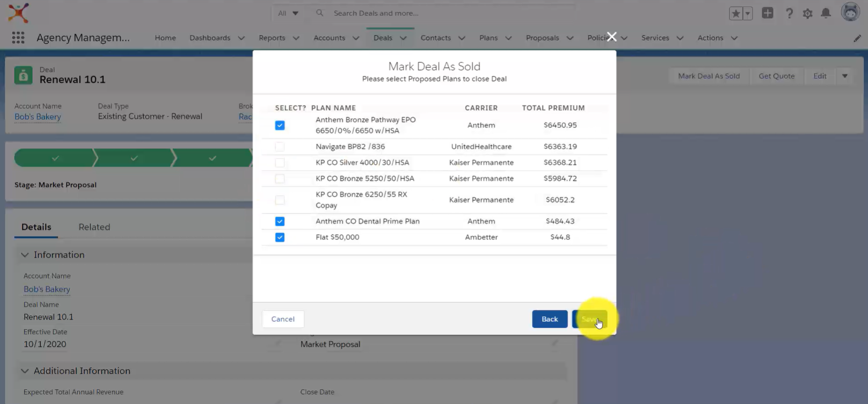
Task: Check the KP CO Silver 4000/30/HSA plan
Action: (280, 163)
